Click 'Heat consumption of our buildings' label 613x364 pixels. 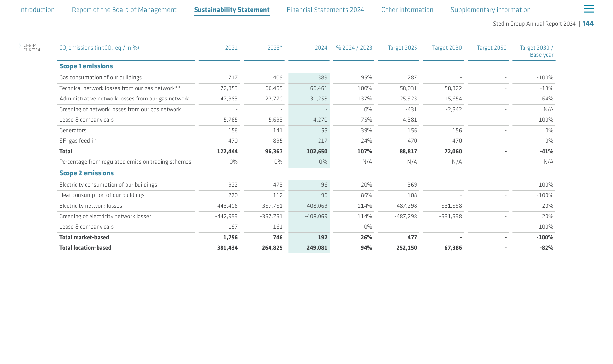tap(102, 195)
